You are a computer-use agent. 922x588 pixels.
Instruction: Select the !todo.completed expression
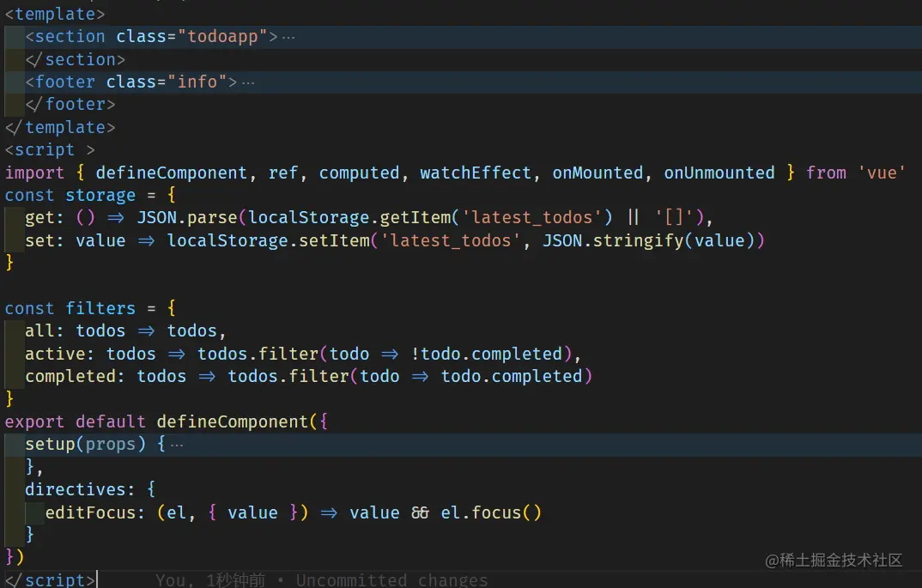point(486,354)
